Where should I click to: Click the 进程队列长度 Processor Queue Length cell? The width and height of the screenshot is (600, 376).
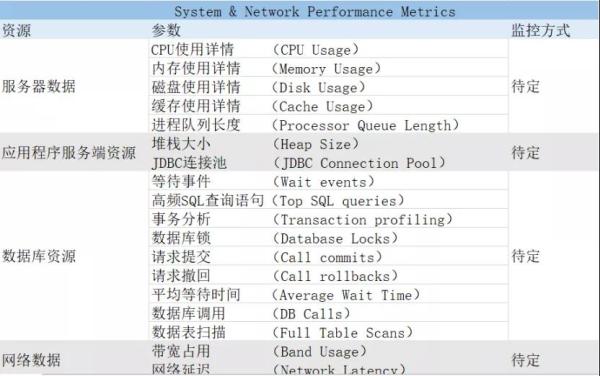[328, 125]
